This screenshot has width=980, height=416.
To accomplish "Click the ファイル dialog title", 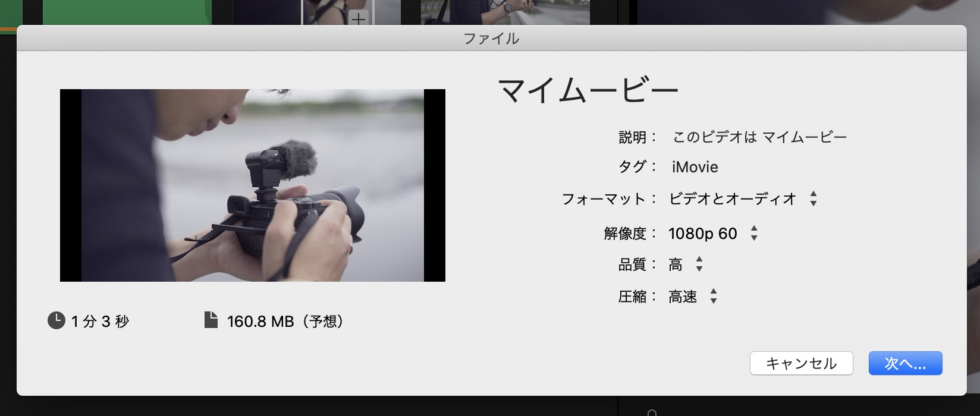I will pyautogui.click(x=491, y=39).
